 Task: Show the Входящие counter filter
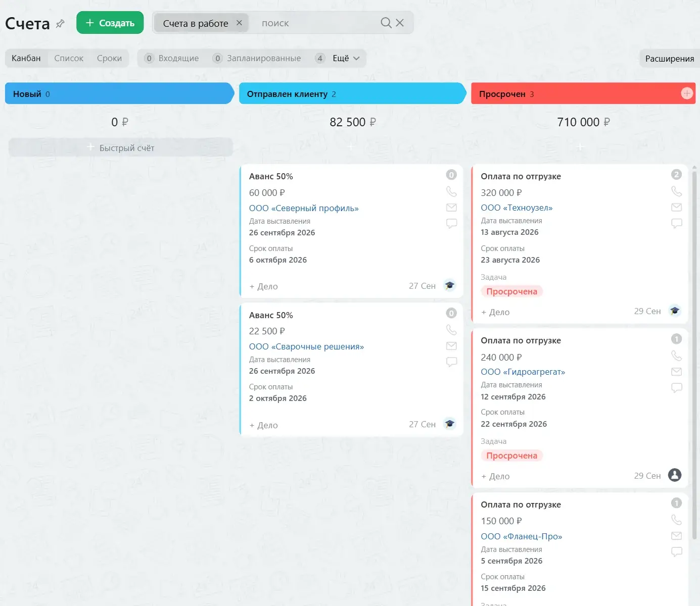[x=171, y=58]
